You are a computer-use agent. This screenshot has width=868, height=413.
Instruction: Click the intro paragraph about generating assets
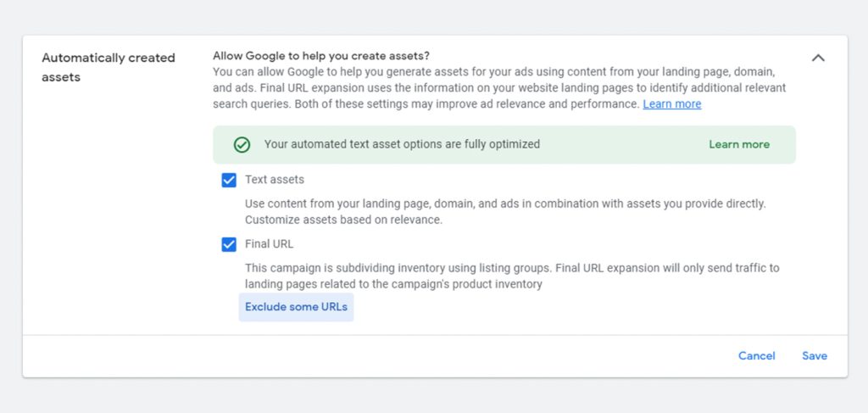(x=499, y=88)
